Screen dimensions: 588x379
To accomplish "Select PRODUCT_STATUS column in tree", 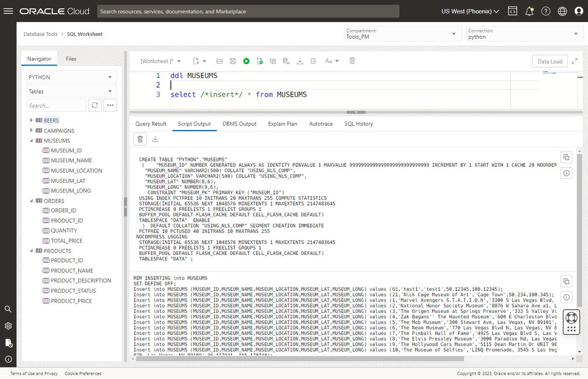I will coord(73,291).
